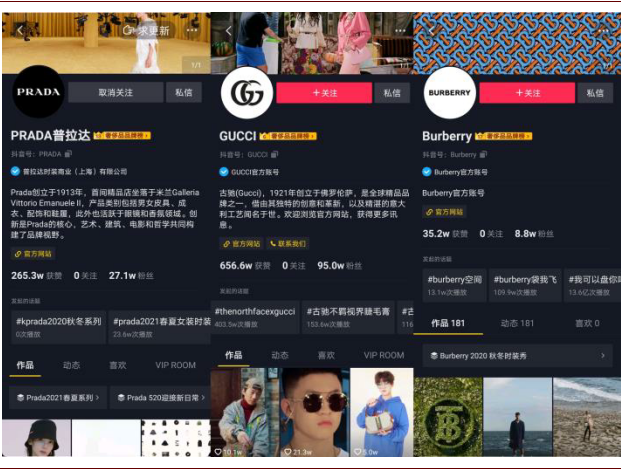Open the #thenorthfacexgucci topic
The width and height of the screenshot is (621, 470).
click(255, 317)
